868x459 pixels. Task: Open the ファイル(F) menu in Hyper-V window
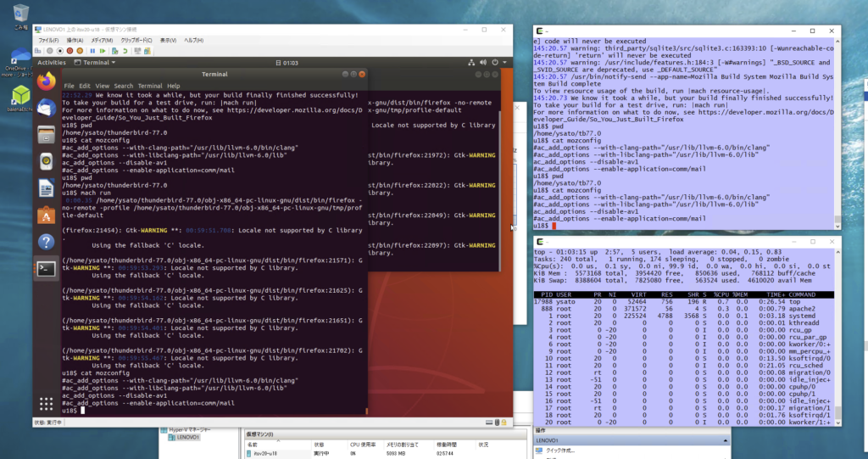(47, 40)
